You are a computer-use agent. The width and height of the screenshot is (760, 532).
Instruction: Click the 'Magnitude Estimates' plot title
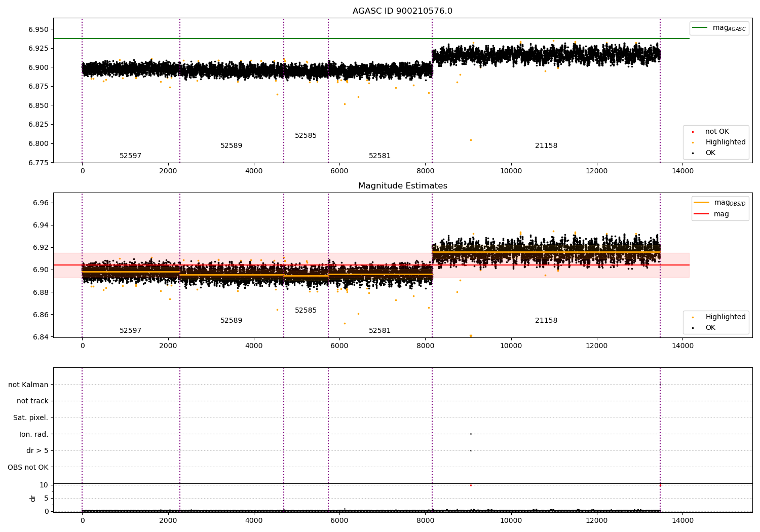coord(402,186)
